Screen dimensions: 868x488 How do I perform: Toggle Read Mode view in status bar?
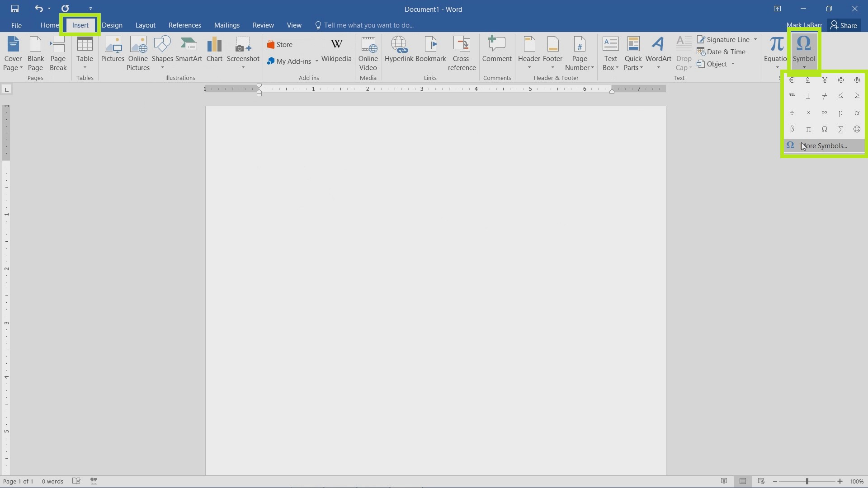coord(723,481)
